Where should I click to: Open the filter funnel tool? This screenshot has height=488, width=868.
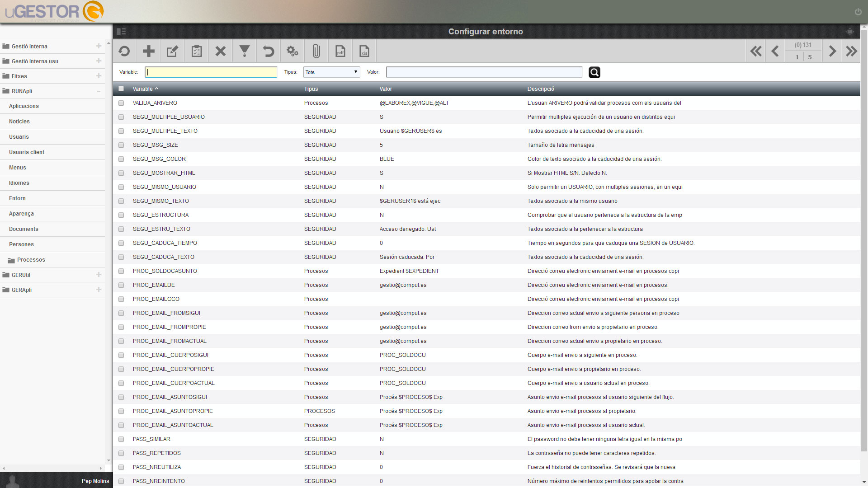pyautogui.click(x=244, y=51)
